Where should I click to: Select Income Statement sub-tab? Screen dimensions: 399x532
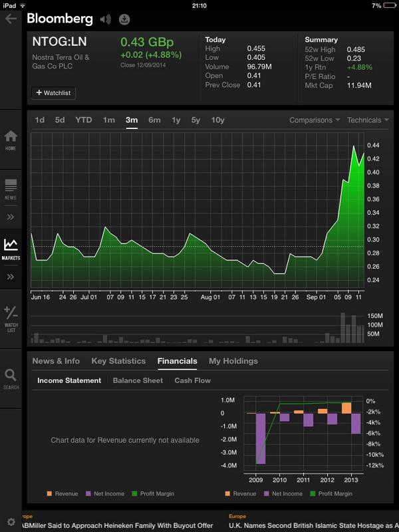69,380
